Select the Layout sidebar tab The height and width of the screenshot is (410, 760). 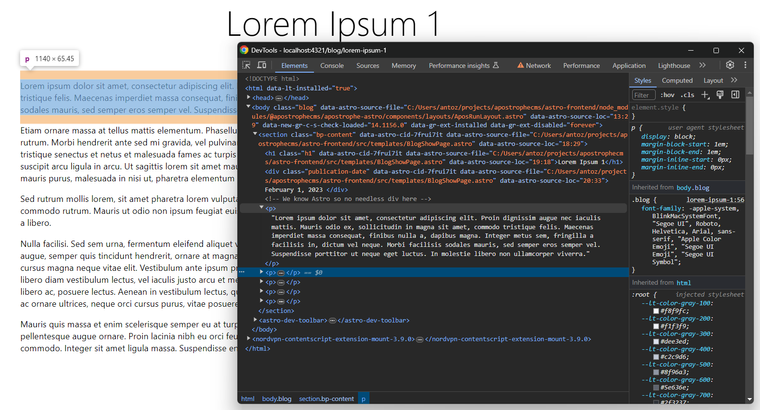[x=713, y=80]
